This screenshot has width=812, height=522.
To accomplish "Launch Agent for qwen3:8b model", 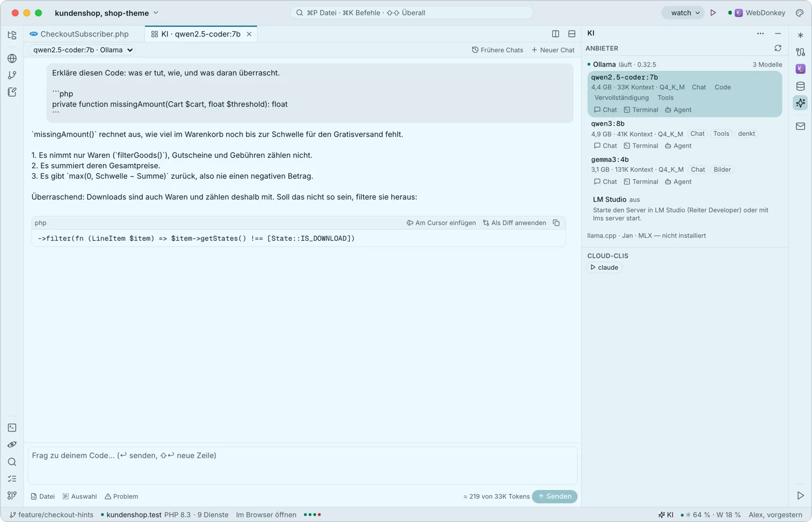I will point(678,146).
